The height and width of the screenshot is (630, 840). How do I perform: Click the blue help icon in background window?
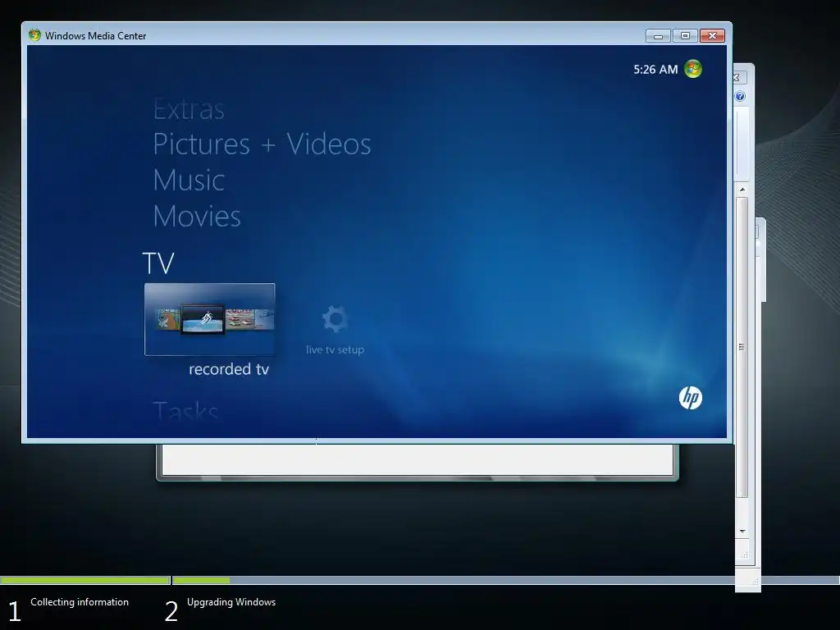tap(740, 97)
